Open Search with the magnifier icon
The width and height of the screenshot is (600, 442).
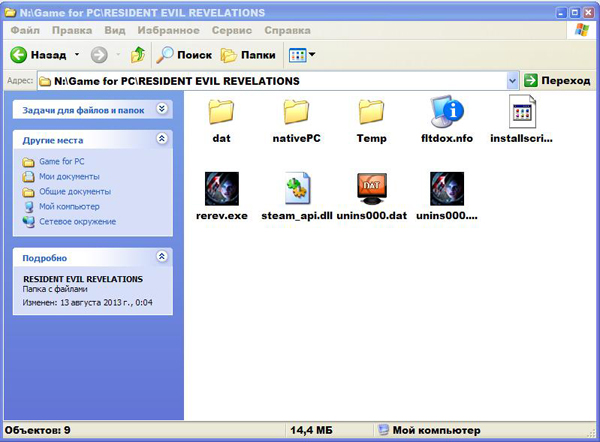coord(165,55)
